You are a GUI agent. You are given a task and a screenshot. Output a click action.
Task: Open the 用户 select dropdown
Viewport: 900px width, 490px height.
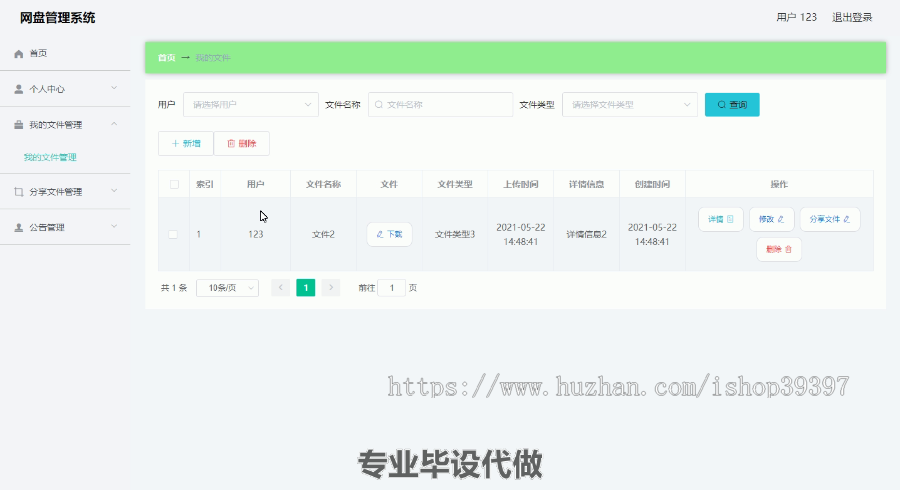click(251, 104)
